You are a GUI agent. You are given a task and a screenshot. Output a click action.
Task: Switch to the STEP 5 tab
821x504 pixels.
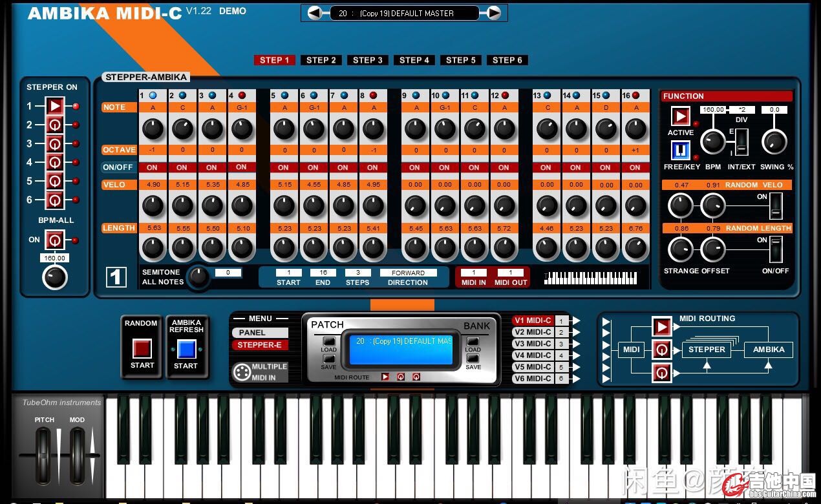click(461, 60)
